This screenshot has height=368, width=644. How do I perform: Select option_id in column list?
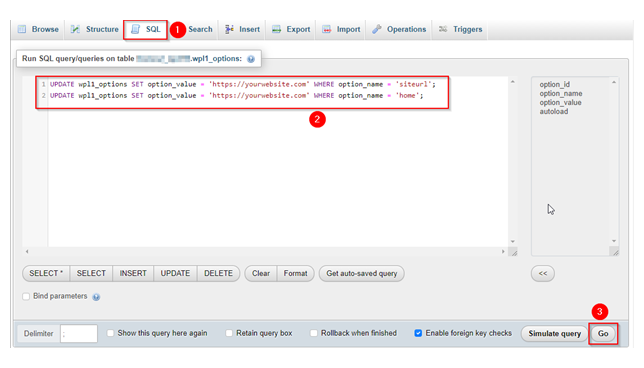click(554, 84)
